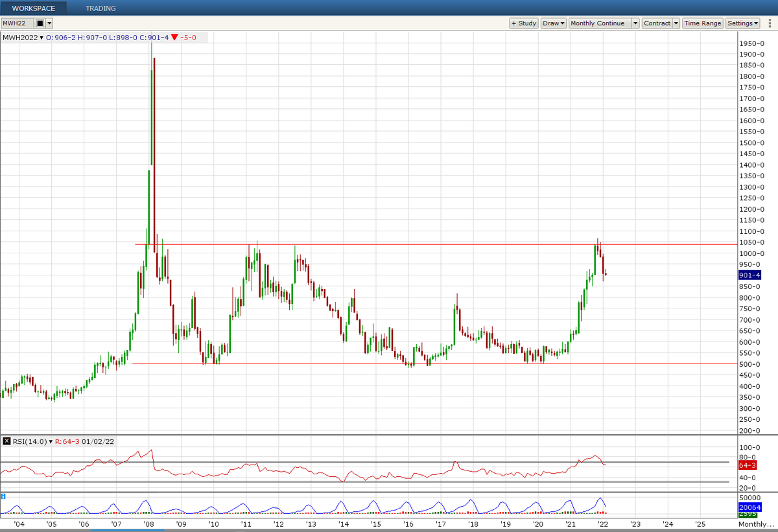Open the Settings dropdown
The height and width of the screenshot is (532, 778).
click(x=742, y=23)
